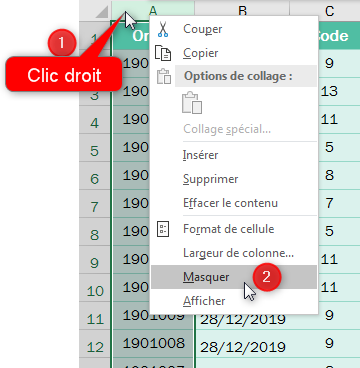Click cell containing 1901008
360x368 pixels.
pyautogui.click(x=153, y=343)
